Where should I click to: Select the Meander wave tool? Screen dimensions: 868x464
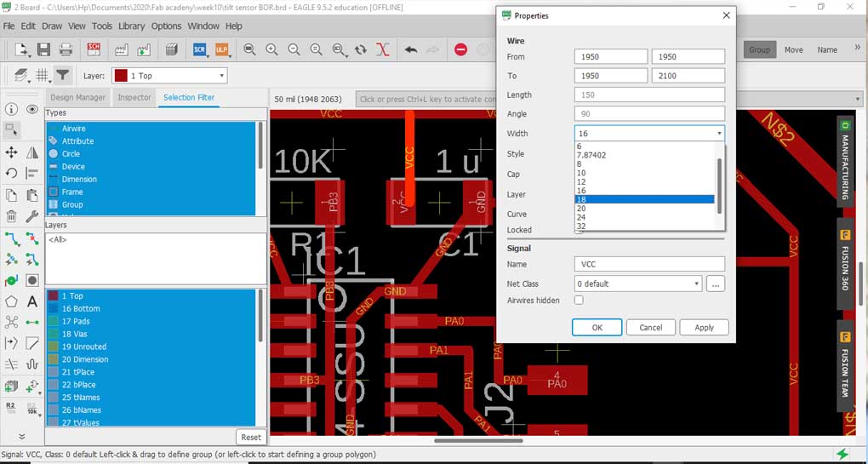[32, 364]
